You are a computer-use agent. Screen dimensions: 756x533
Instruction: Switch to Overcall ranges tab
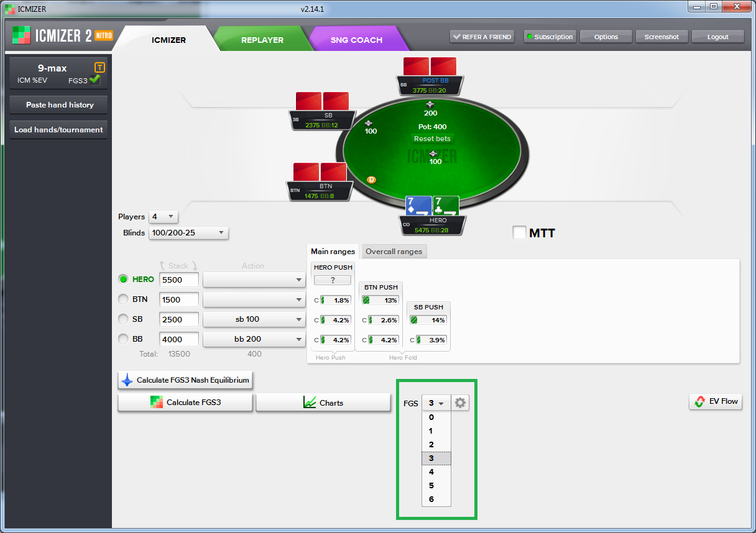394,252
